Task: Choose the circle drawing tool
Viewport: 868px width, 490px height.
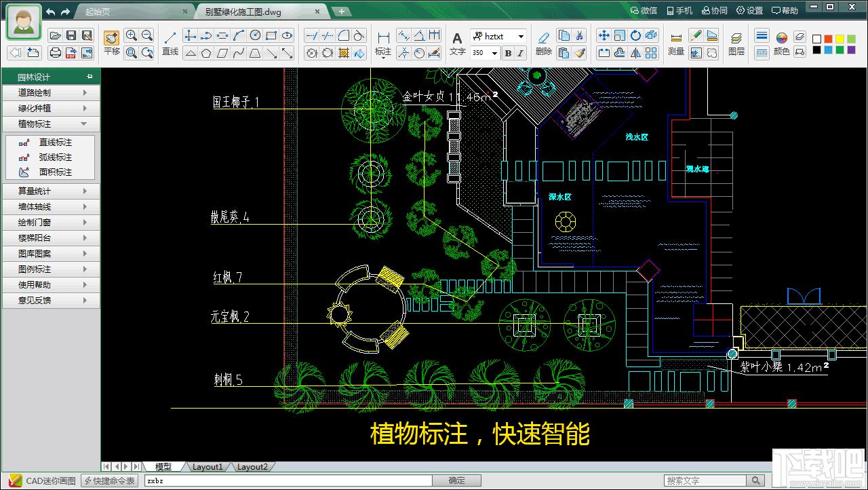Action: point(255,36)
